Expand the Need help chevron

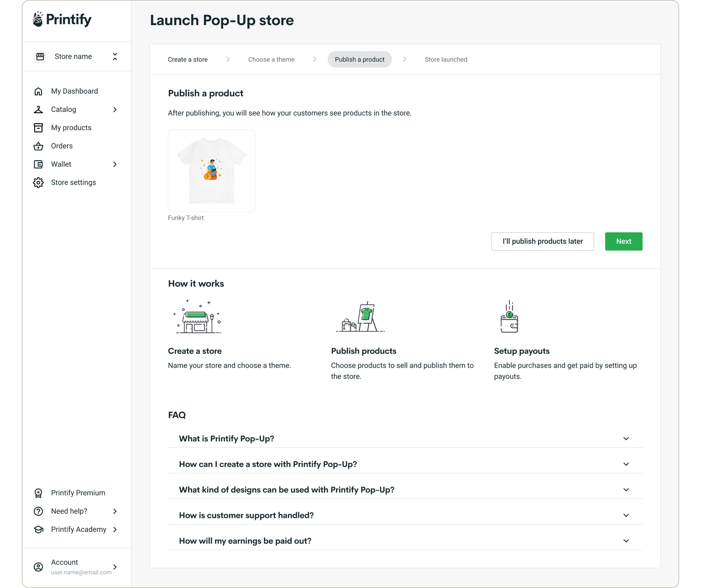115,511
